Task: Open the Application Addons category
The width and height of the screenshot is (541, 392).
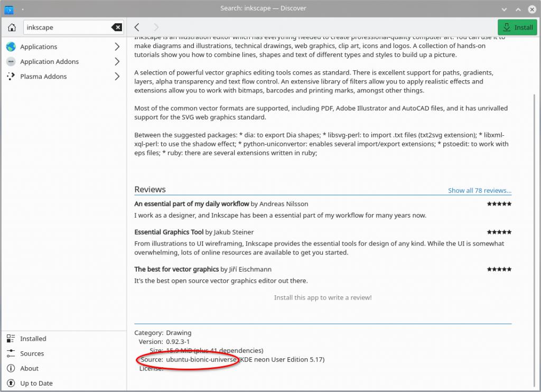Action: pyautogui.click(x=64, y=61)
